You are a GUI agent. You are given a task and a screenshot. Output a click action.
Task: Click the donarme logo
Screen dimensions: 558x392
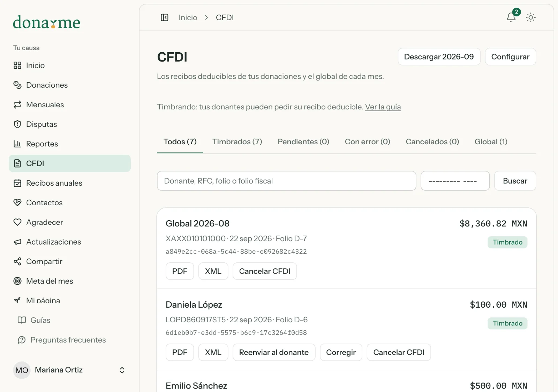tap(47, 22)
